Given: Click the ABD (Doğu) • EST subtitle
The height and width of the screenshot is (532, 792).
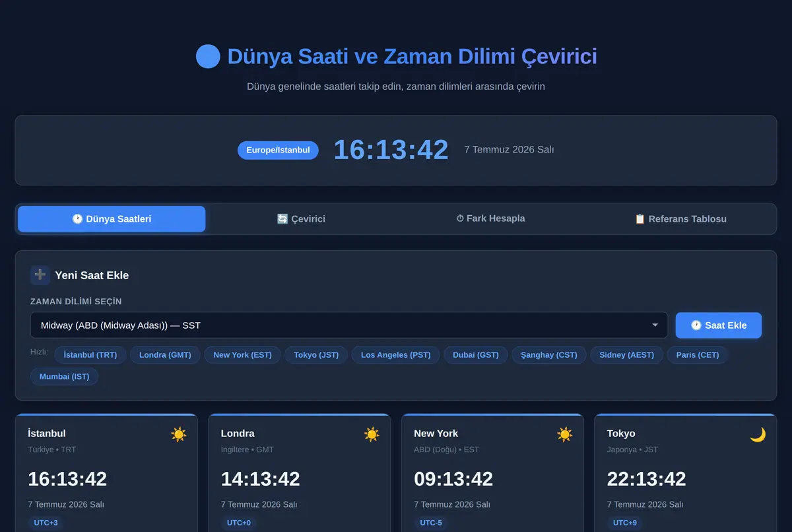Looking at the screenshot, I should (447, 449).
